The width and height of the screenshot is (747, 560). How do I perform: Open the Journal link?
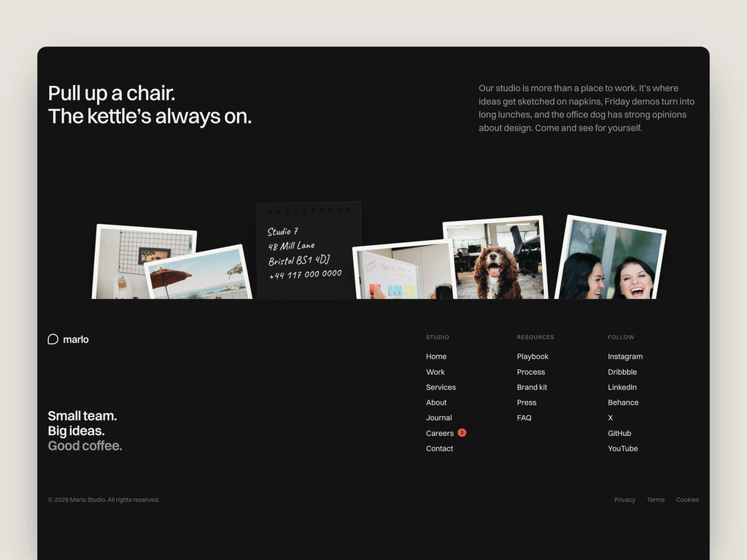(x=438, y=418)
